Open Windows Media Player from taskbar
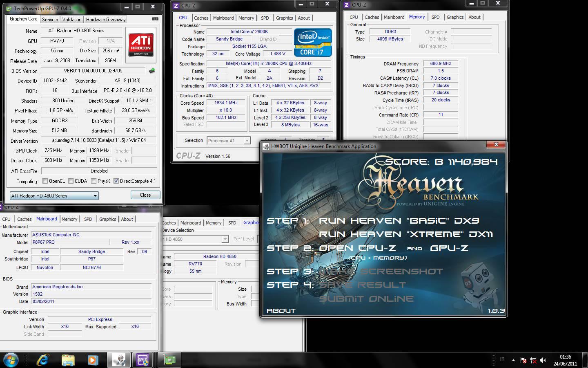588x368 pixels. point(93,360)
